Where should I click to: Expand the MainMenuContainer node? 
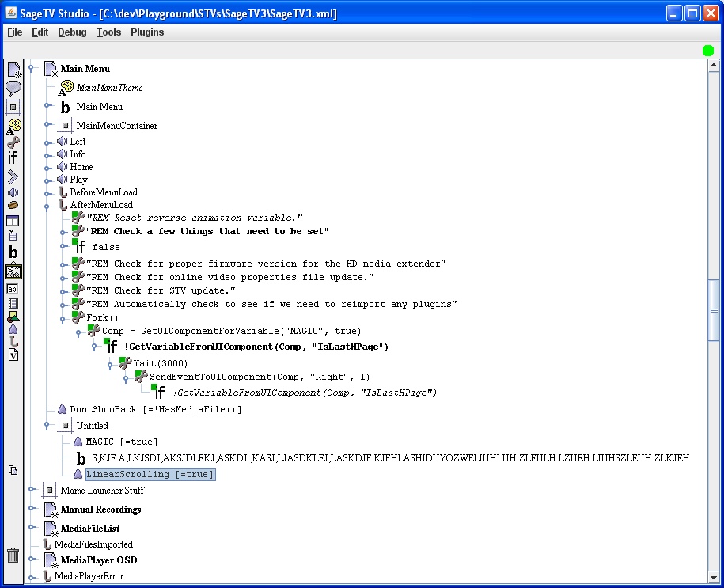[47, 124]
